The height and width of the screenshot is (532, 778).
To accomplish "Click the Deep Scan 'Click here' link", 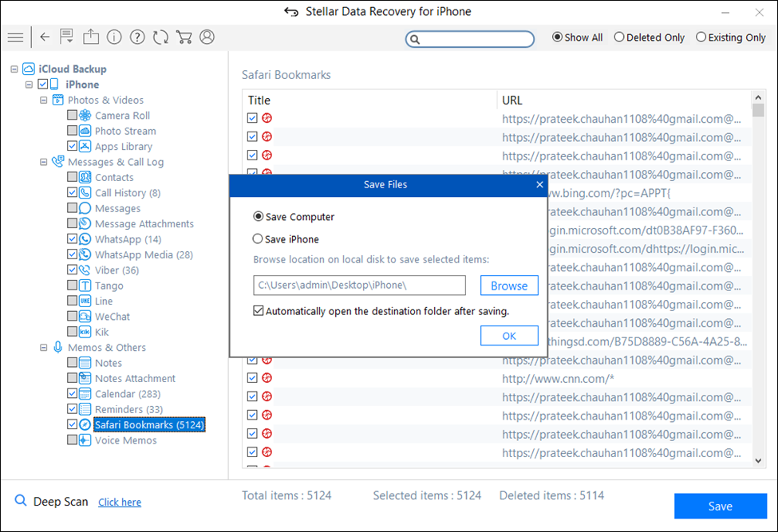I will point(120,502).
